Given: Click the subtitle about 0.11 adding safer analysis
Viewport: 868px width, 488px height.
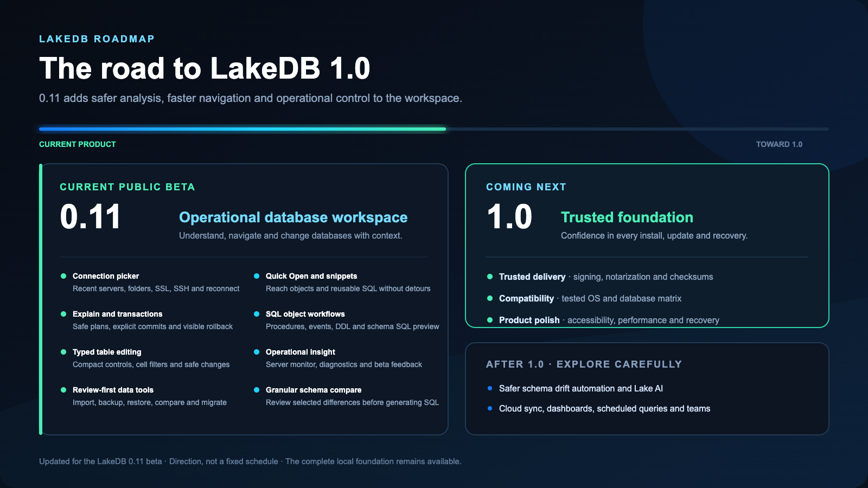Looking at the screenshot, I should 251,98.
